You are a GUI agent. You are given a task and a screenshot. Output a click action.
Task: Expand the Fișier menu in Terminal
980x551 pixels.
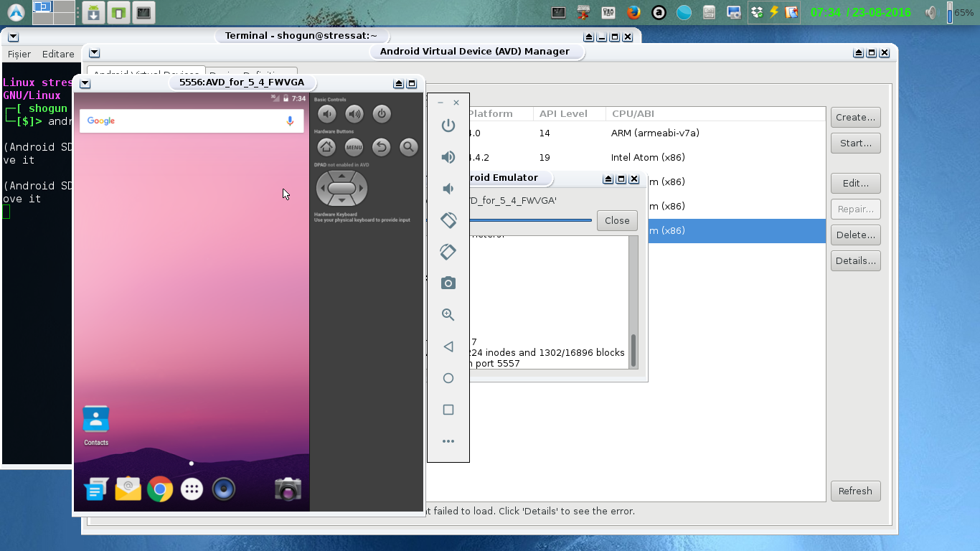click(x=19, y=54)
